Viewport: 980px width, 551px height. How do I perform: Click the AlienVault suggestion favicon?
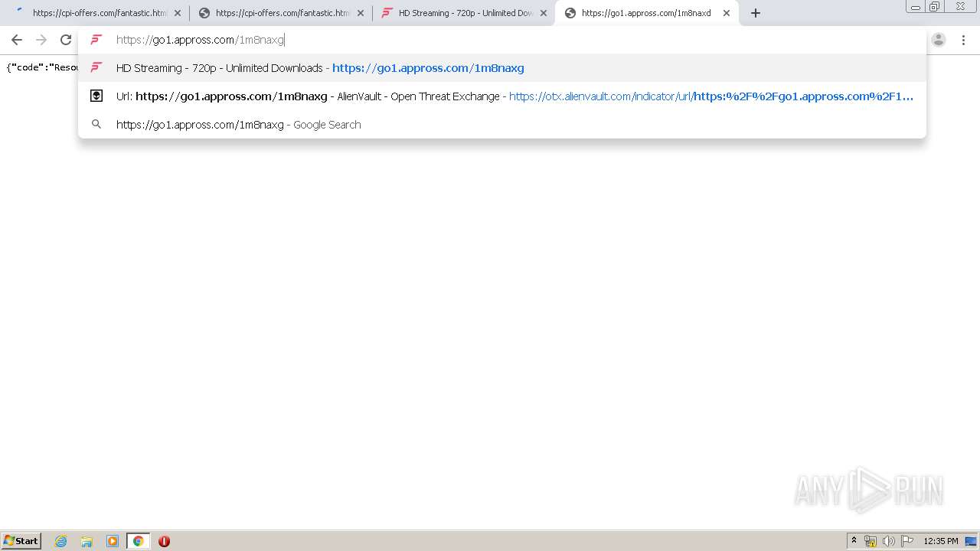(96, 96)
